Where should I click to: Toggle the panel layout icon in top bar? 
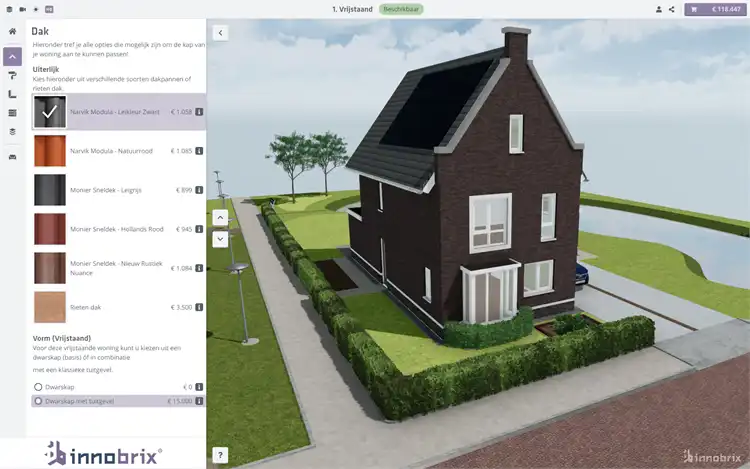click(49, 9)
